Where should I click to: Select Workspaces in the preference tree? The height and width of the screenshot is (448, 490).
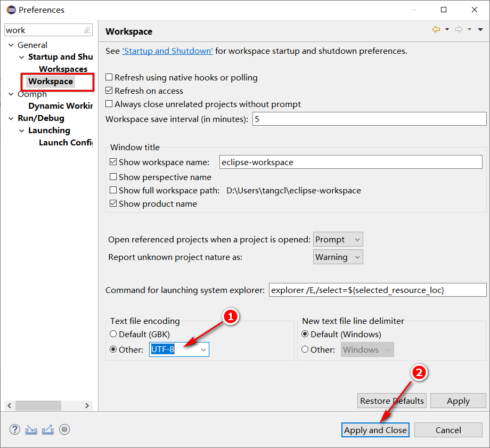tap(63, 69)
